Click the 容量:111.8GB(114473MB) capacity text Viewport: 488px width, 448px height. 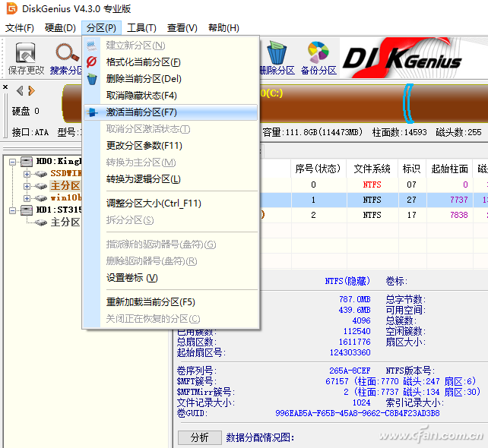tap(312, 132)
